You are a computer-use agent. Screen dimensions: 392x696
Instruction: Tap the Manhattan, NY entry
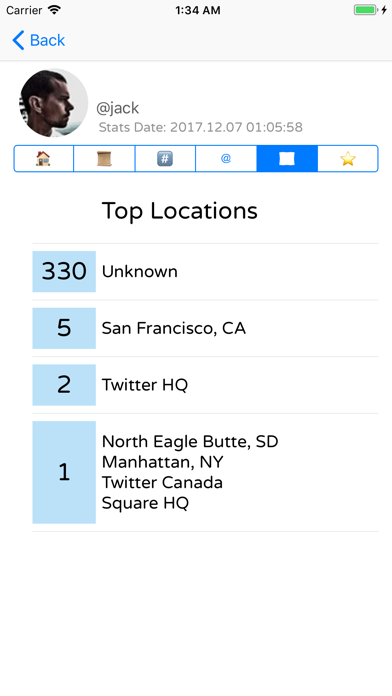[x=162, y=462]
